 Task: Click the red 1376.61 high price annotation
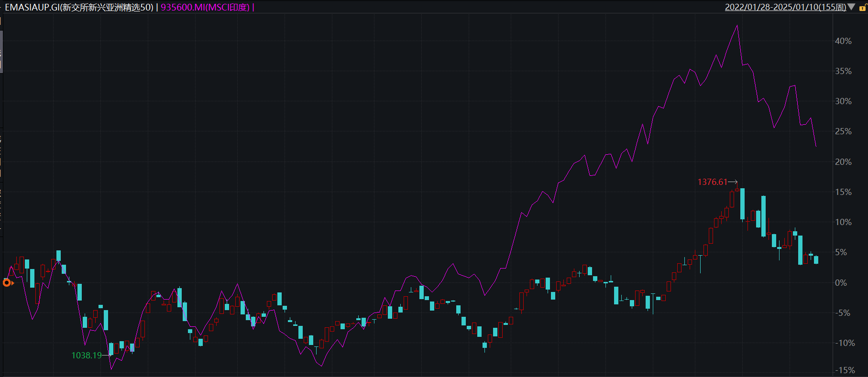coord(712,182)
